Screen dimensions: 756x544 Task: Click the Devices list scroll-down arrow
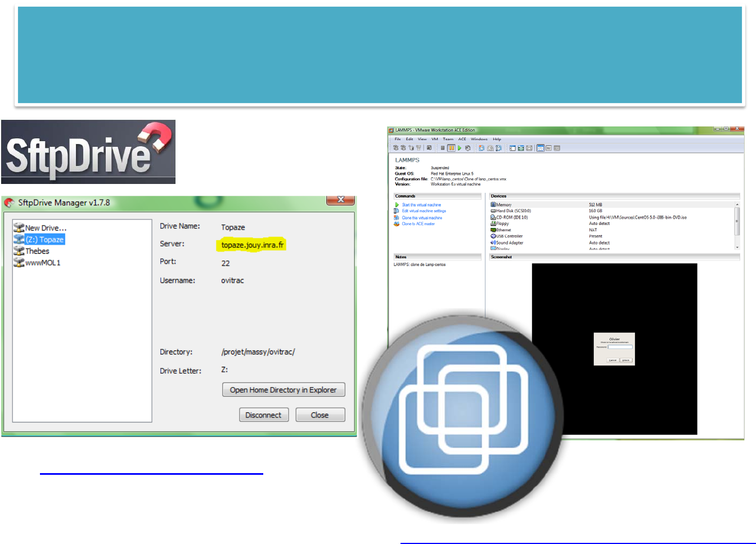[737, 247]
